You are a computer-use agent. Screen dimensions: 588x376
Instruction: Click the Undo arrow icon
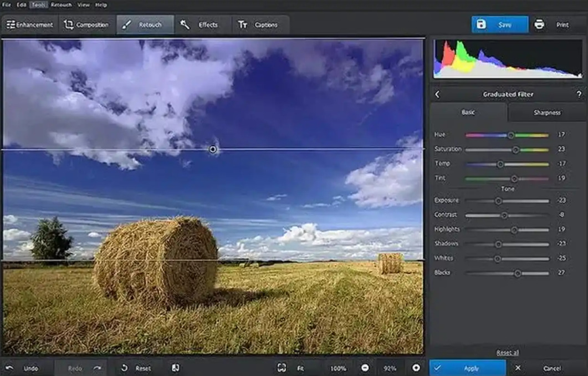(10, 368)
